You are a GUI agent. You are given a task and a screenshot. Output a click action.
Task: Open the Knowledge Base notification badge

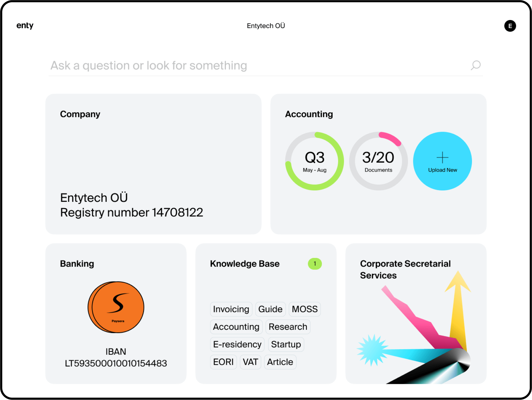point(314,264)
